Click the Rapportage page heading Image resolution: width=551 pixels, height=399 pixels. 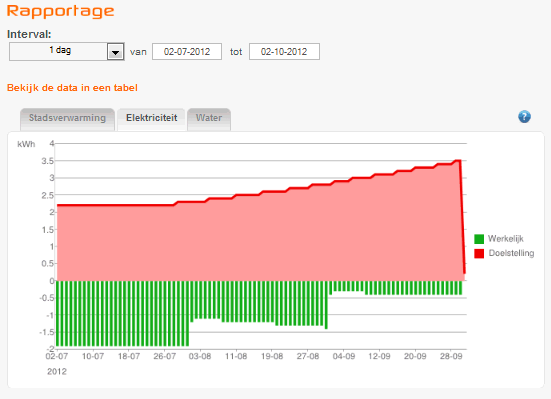pos(60,11)
